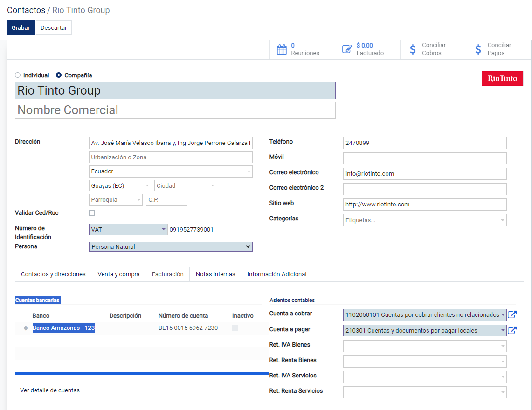
Task: Click the Descartar button
Action: (x=54, y=28)
